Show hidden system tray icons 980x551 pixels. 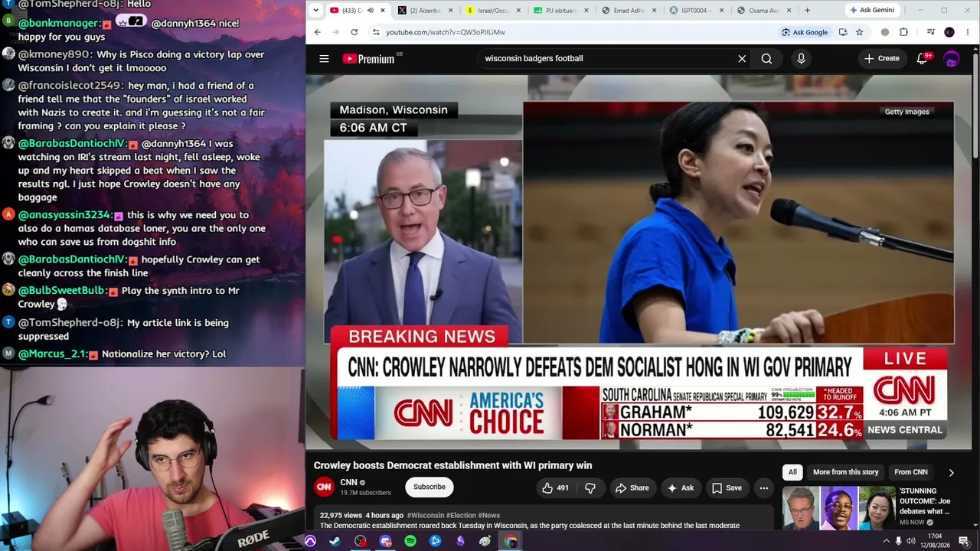pyautogui.click(x=887, y=541)
